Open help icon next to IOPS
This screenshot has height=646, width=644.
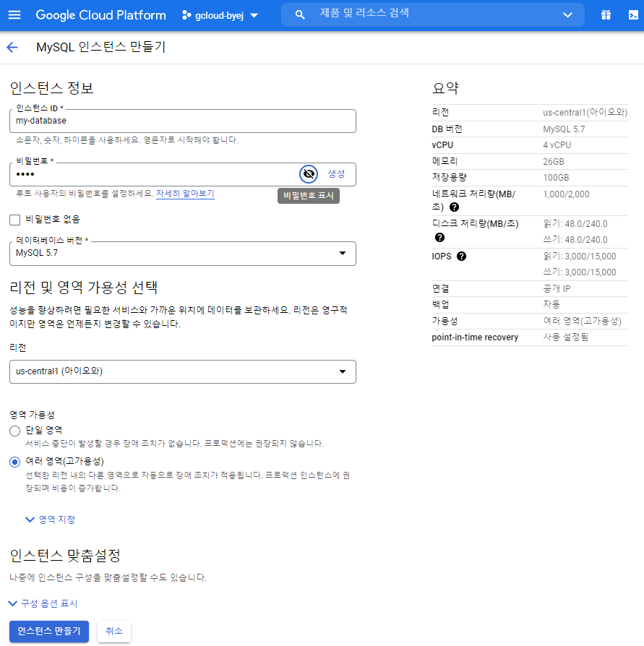461,257
